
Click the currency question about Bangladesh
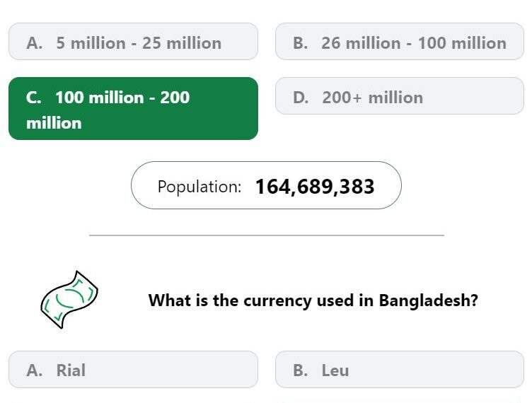tap(313, 300)
